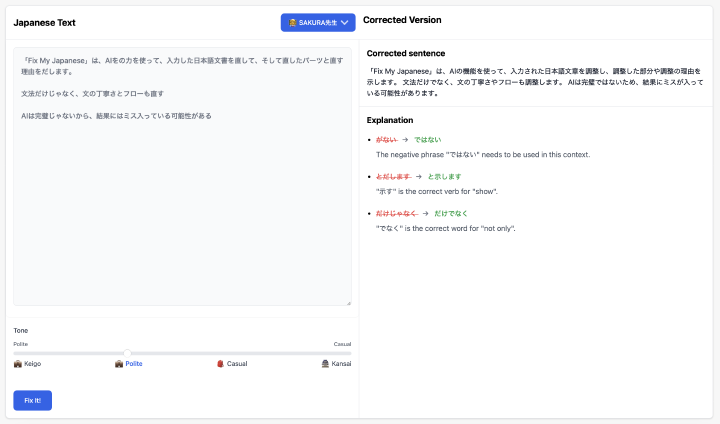This screenshot has height=424, width=720.
Task: Click the struck-through 'とだします' text
Action: 394,176
